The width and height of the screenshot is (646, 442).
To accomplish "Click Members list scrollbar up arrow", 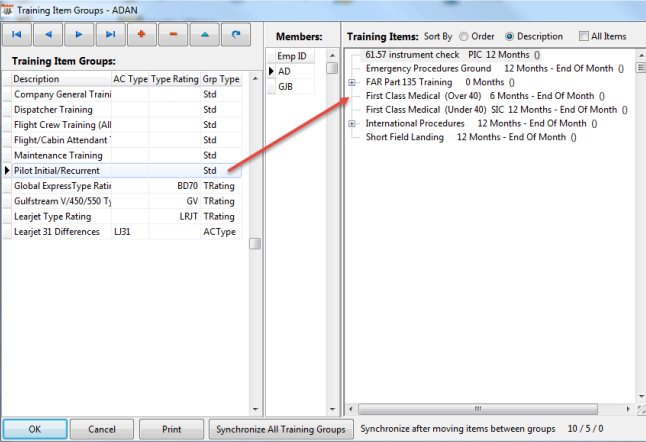I will point(332,55).
